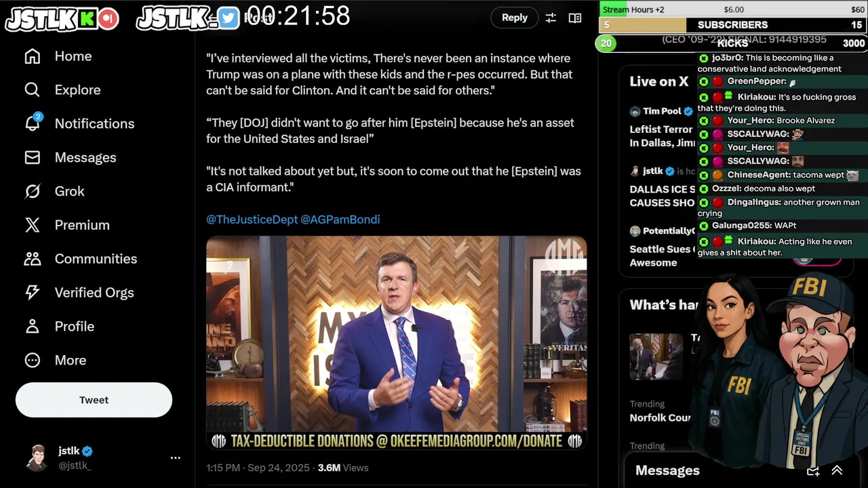The height and width of the screenshot is (488, 868).
Task: Click the Messages envelope icon
Action: (x=33, y=157)
